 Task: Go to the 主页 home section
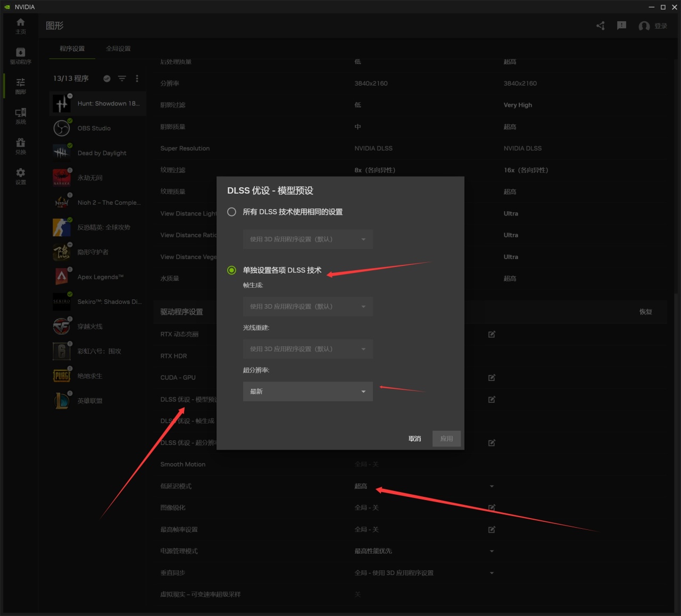pyautogui.click(x=20, y=26)
